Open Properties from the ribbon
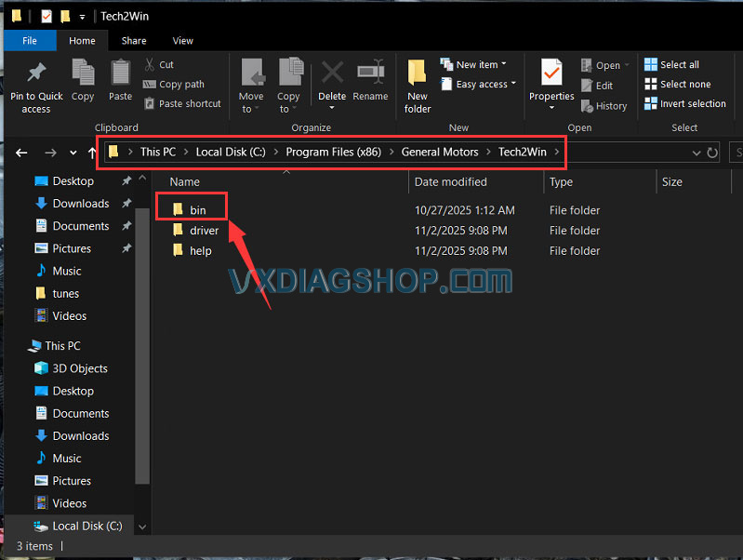 551,86
